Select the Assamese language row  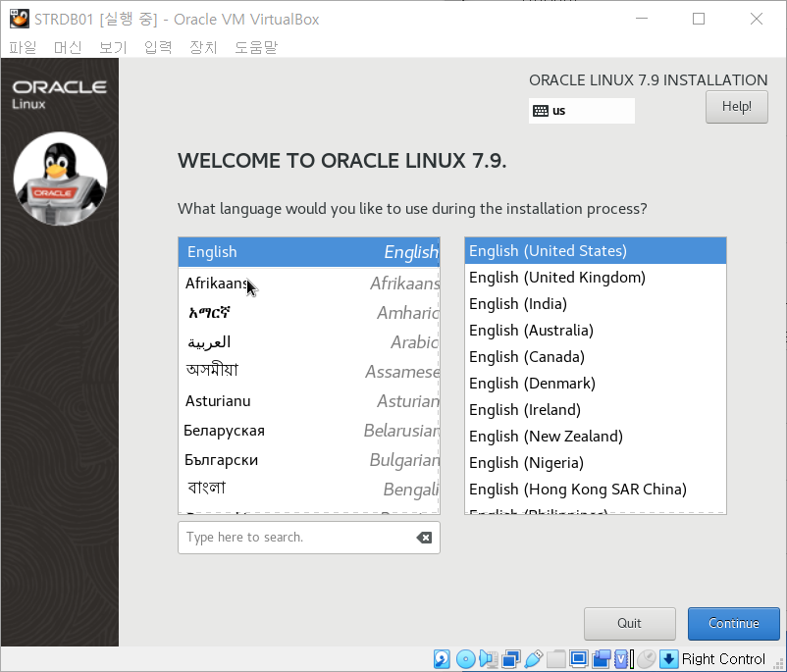pyautogui.click(x=309, y=372)
